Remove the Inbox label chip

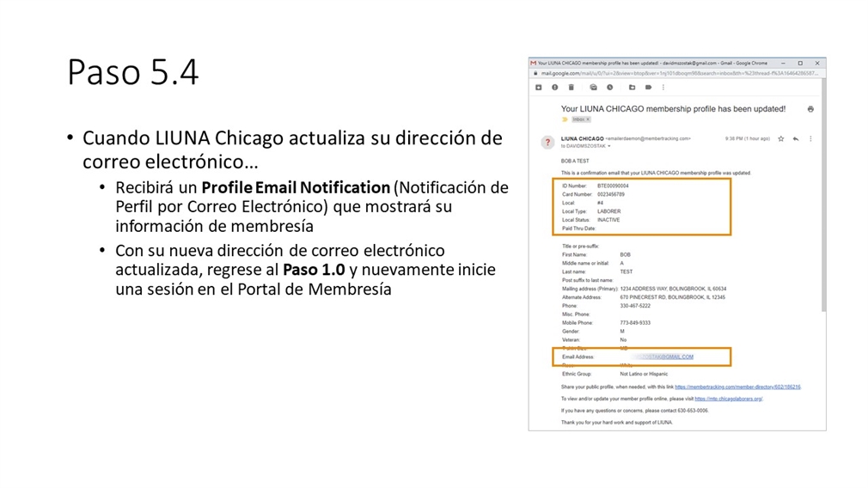(588, 119)
